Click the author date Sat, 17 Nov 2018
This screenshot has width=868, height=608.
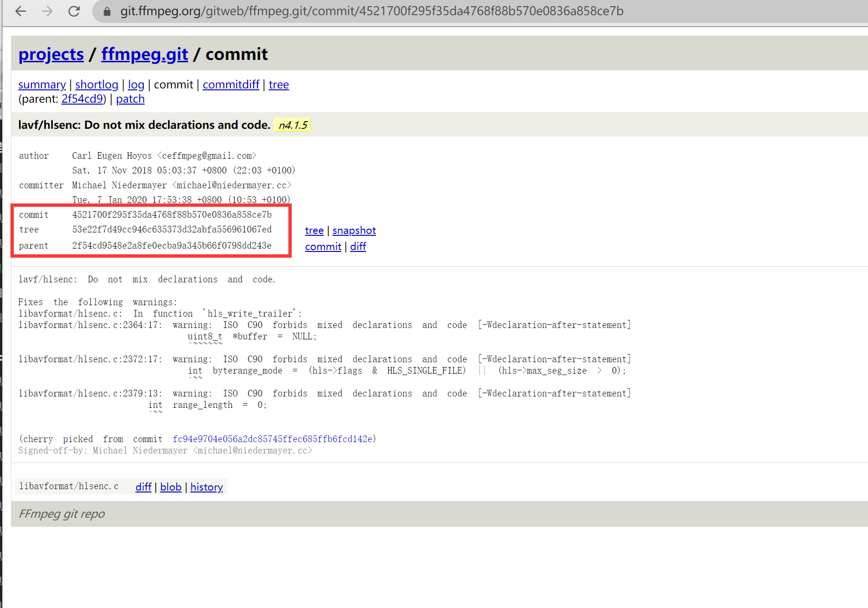click(x=184, y=170)
